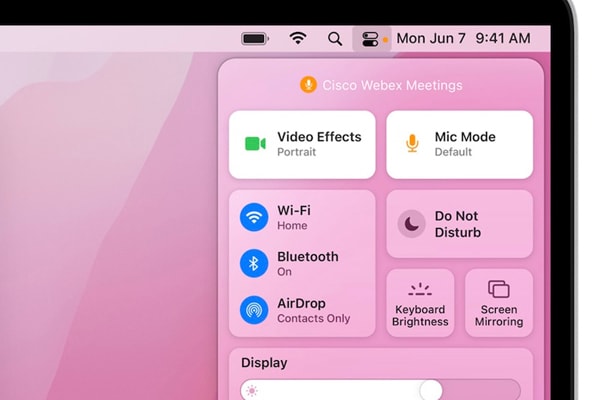
Task: Click the Default status under Mic Mode
Action: coord(453,152)
